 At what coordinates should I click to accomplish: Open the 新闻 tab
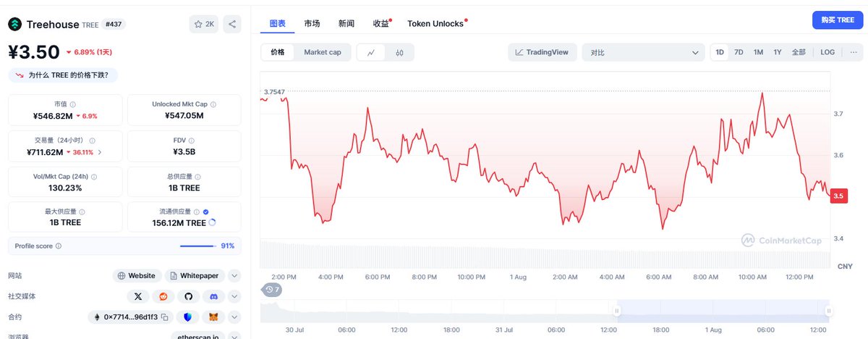tap(346, 23)
